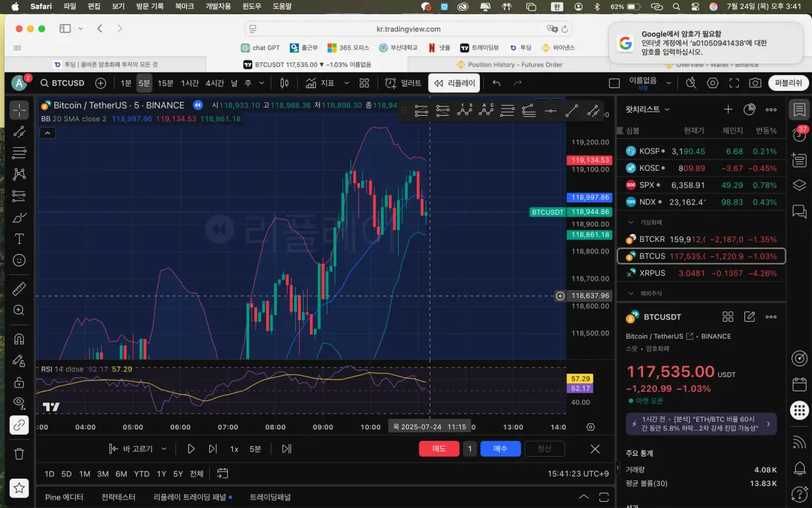Toggle drawing sync link icon
The width and height of the screenshot is (812, 508).
(x=19, y=425)
